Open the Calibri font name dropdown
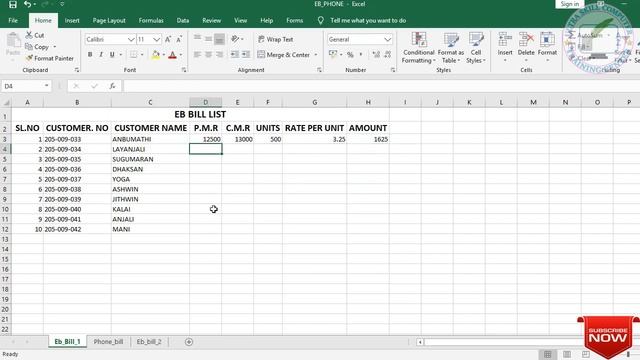This screenshot has width=640, height=360. tap(131, 40)
